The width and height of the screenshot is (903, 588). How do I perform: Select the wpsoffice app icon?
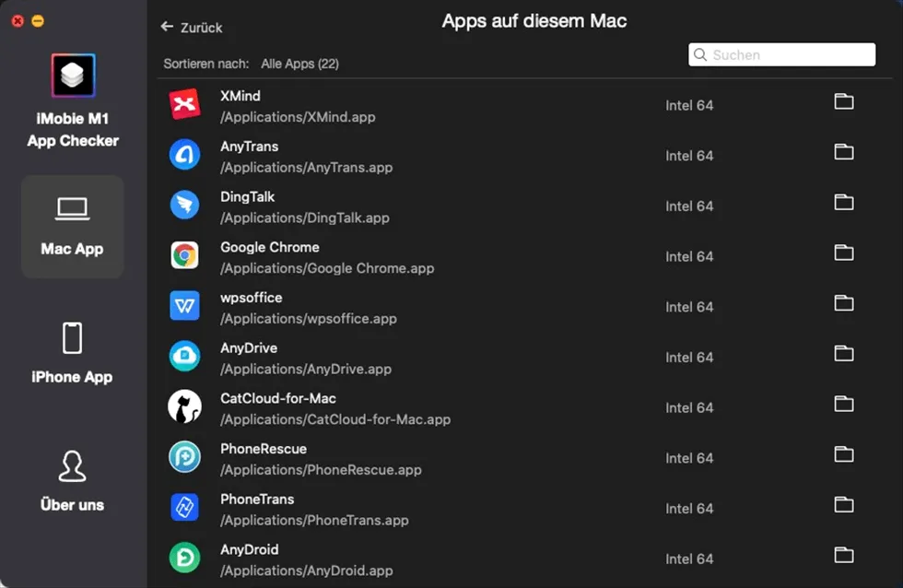tap(185, 306)
